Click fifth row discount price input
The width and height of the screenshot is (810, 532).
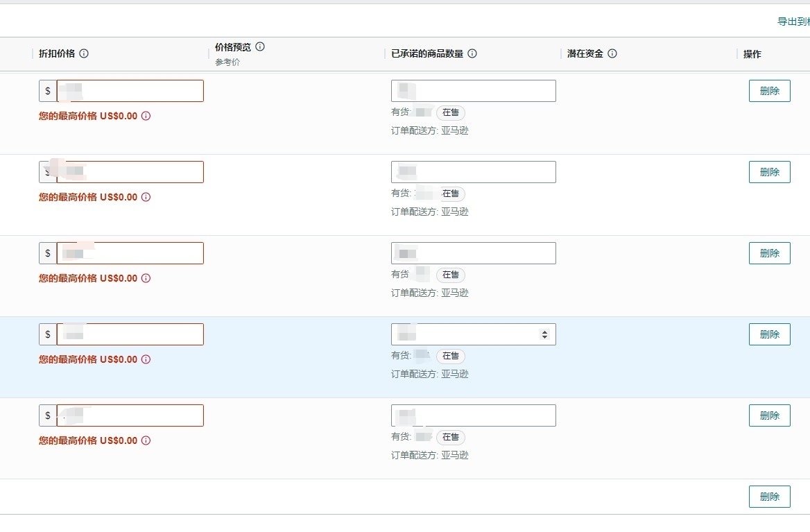(x=130, y=415)
